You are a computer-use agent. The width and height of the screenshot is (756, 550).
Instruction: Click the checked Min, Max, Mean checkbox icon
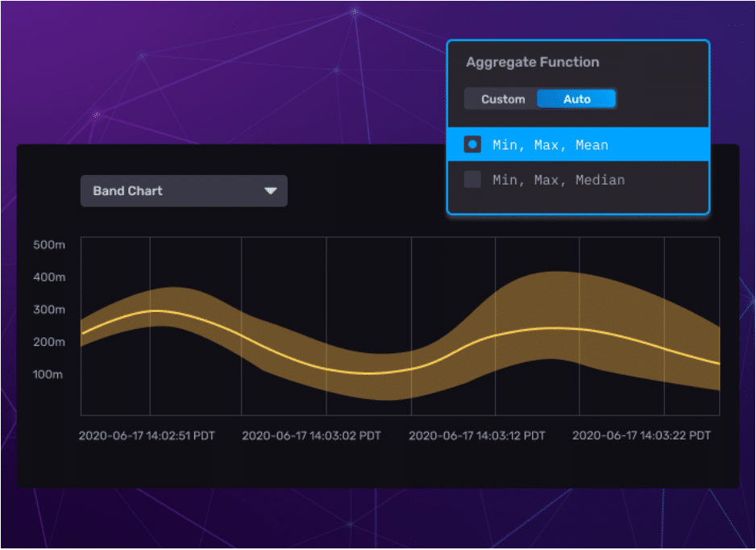click(x=471, y=144)
